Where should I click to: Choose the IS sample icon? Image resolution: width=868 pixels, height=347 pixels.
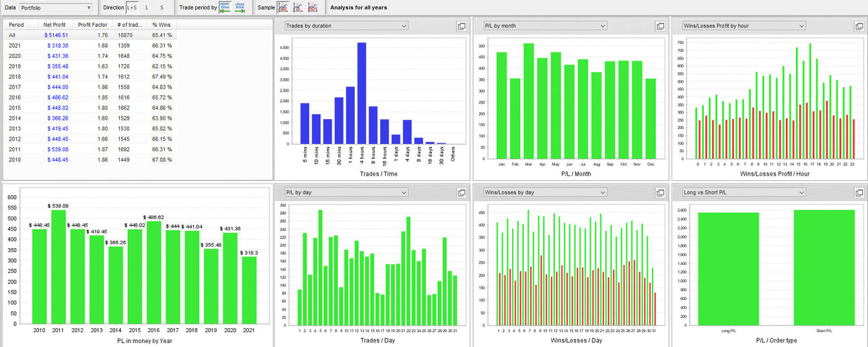297,7
